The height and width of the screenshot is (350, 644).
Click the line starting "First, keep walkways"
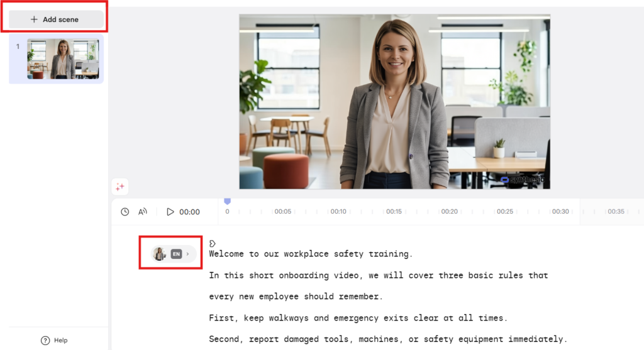point(358,318)
